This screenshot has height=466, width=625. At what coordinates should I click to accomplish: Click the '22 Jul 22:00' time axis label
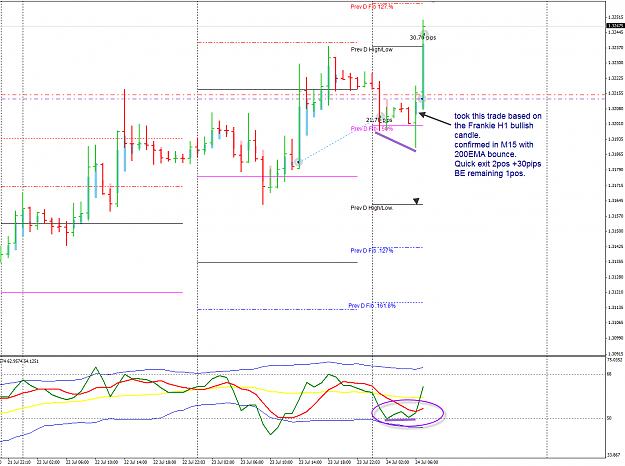[194, 462]
